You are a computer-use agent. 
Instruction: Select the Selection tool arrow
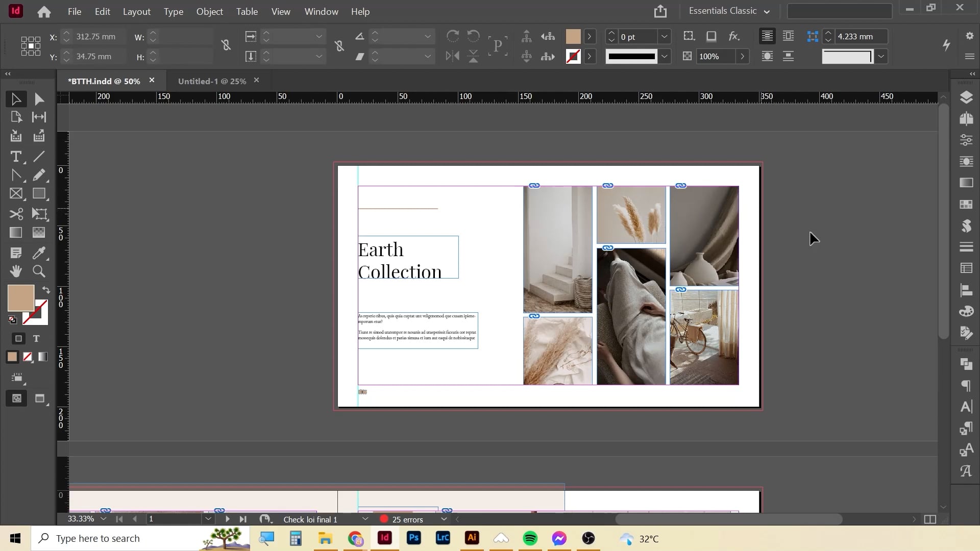coord(16,99)
